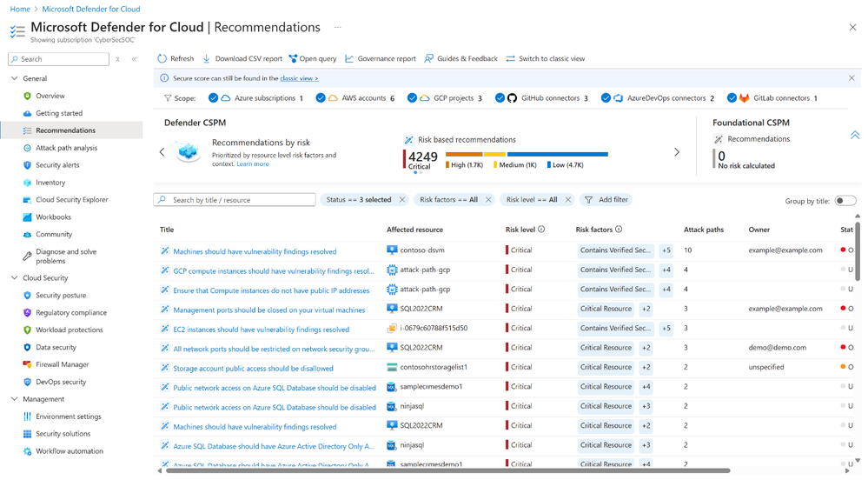
Task: Uncheck Azure subscriptions scope
Action: tap(213, 98)
